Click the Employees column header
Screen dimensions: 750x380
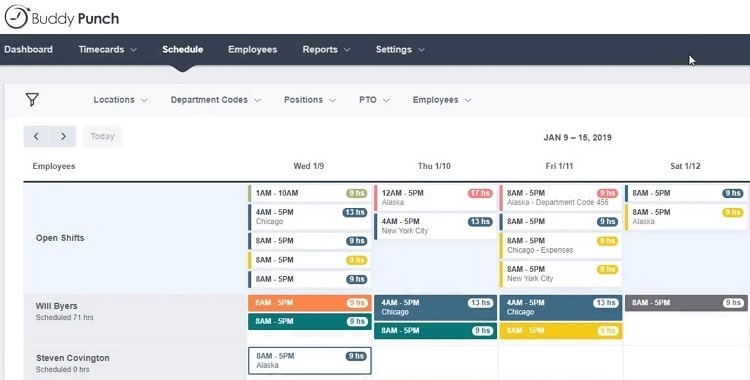54,166
